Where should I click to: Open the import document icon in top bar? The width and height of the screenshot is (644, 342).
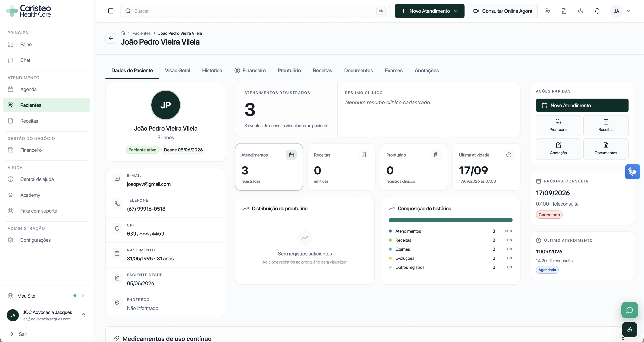(x=564, y=11)
